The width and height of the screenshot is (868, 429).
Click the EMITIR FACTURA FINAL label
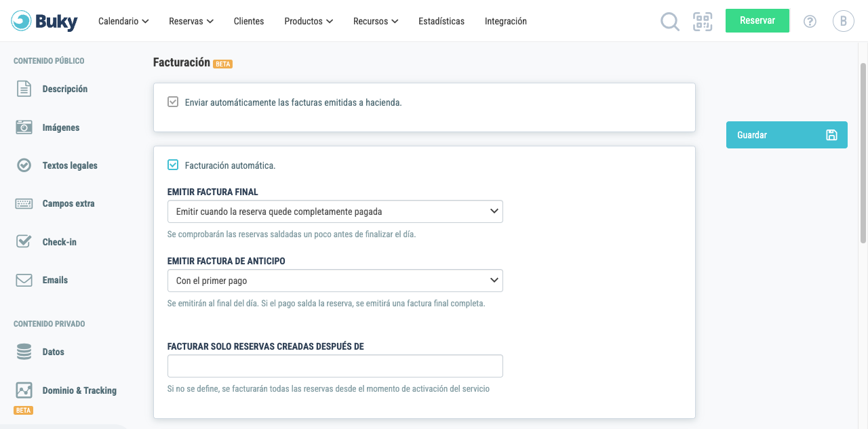[213, 192]
